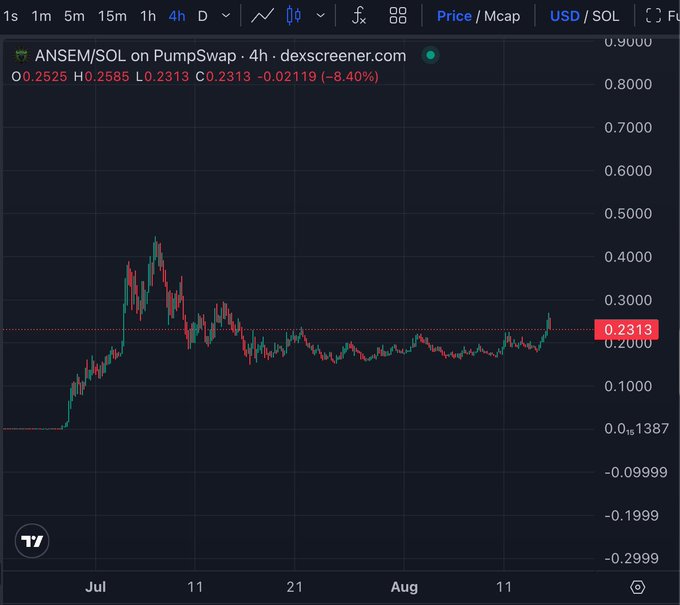Click the Aug date axis label
Viewport: 680px width, 605px height.
tap(404, 587)
